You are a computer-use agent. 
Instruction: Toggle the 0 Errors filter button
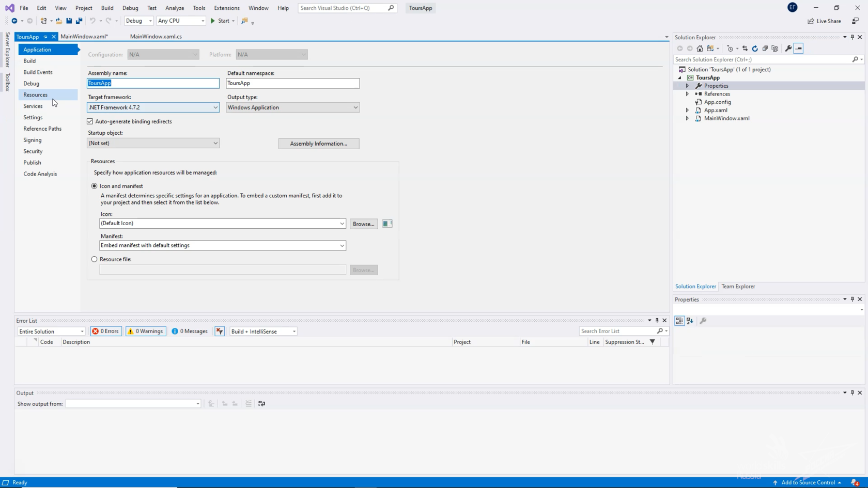click(x=106, y=332)
